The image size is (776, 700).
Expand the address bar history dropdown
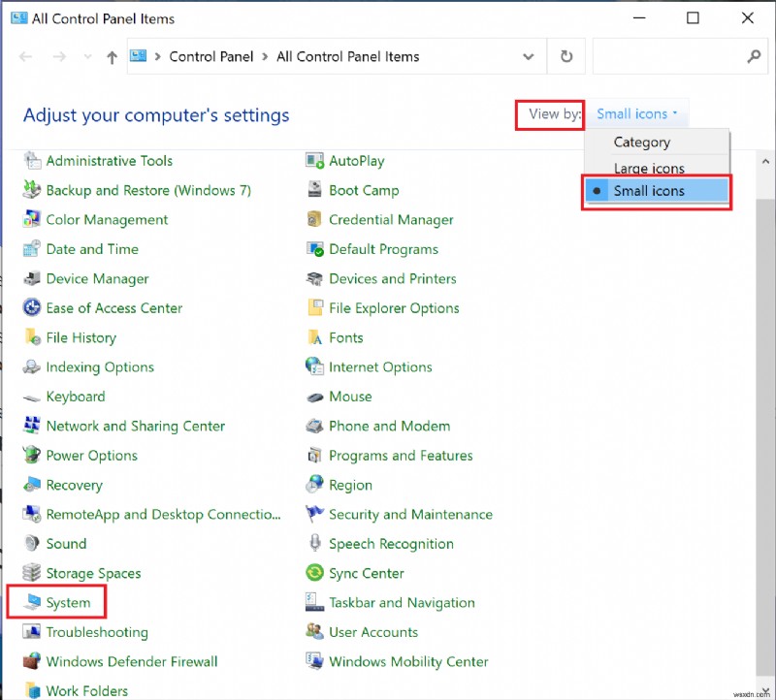(529, 56)
